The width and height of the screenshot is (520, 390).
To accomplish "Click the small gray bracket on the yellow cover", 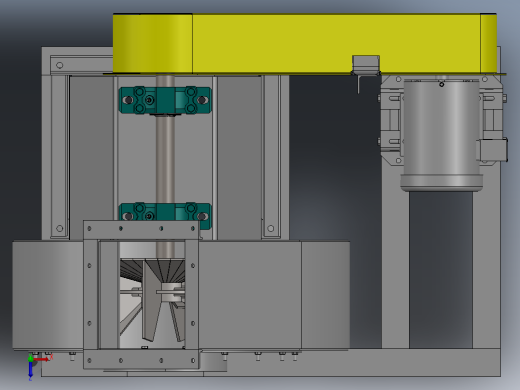I will [x=366, y=64].
